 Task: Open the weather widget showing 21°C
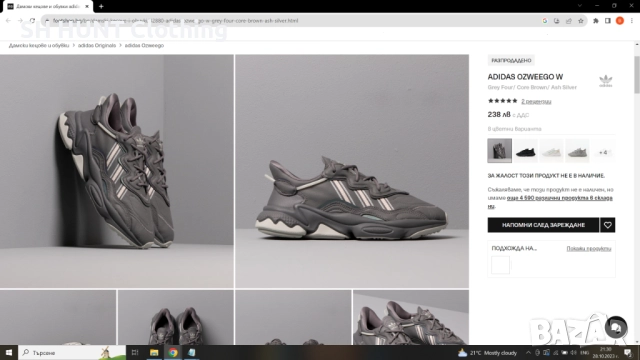coord(487,353)
